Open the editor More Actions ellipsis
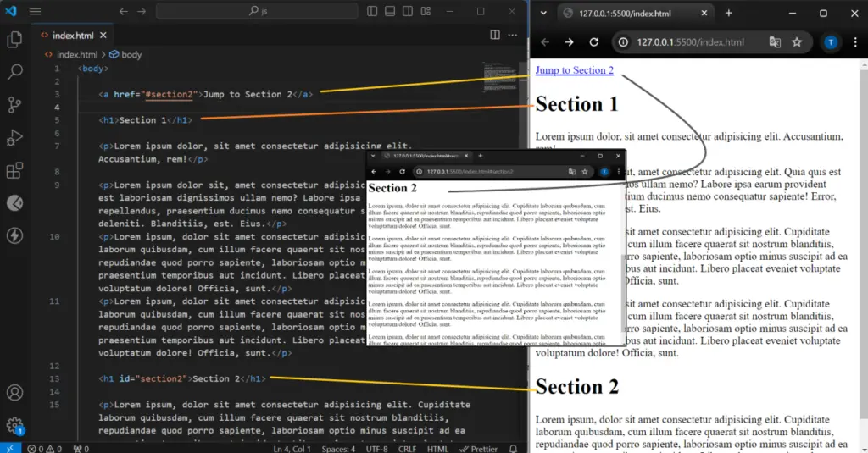 [513, 35]
